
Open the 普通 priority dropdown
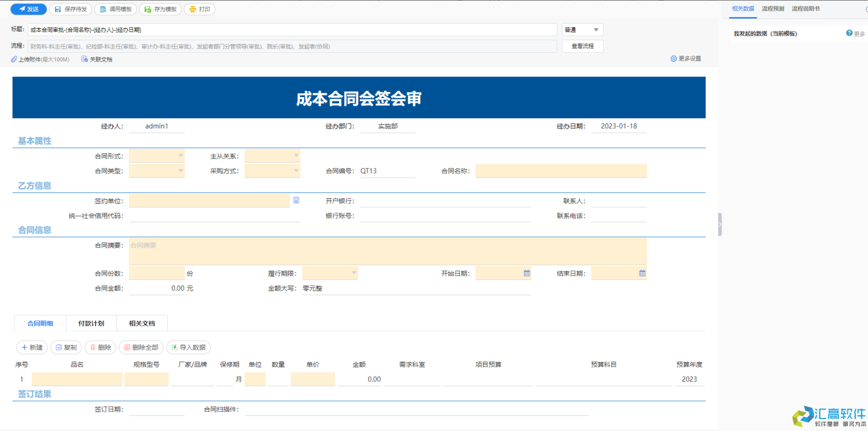coord(596,30)
